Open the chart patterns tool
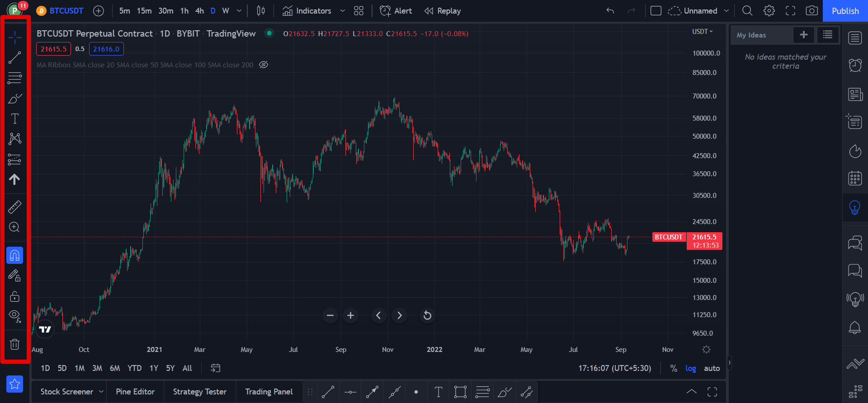 [x=14, y=139]
